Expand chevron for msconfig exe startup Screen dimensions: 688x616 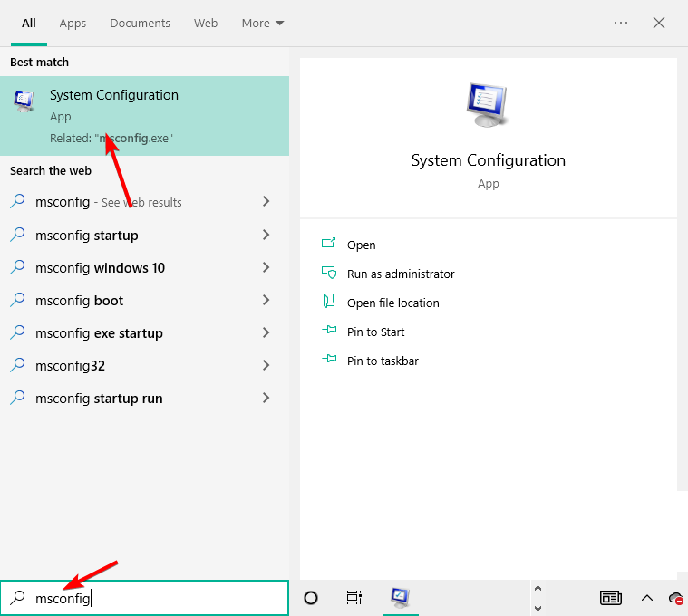[x=266, y=332]
